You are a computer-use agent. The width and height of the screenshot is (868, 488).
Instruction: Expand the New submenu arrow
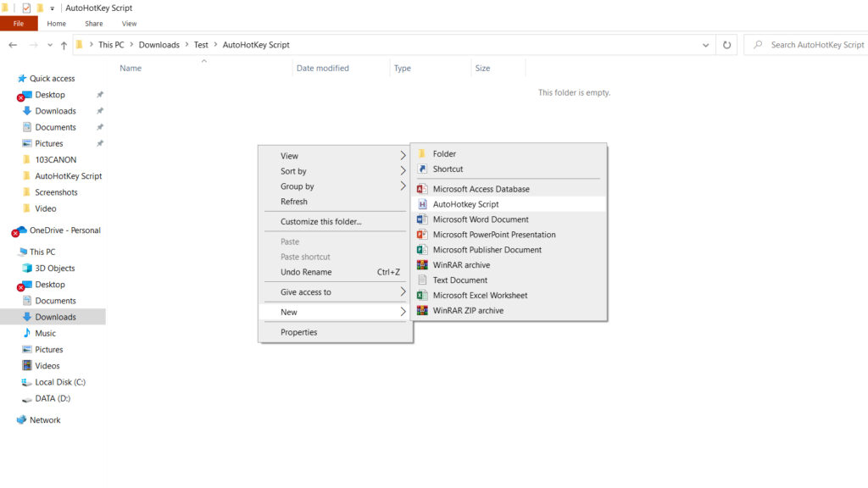coord(403,312)
